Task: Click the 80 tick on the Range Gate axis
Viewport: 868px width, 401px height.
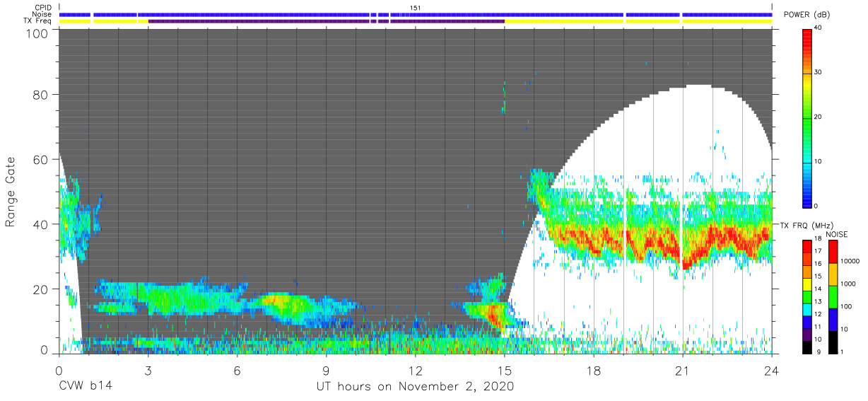Action: point(41,95)
